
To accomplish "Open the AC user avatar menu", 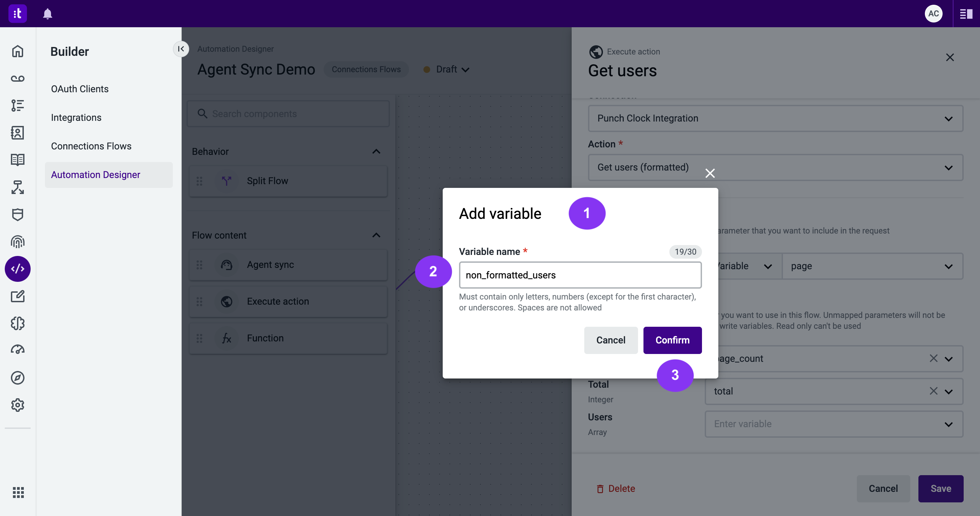I will click(933, 13).
